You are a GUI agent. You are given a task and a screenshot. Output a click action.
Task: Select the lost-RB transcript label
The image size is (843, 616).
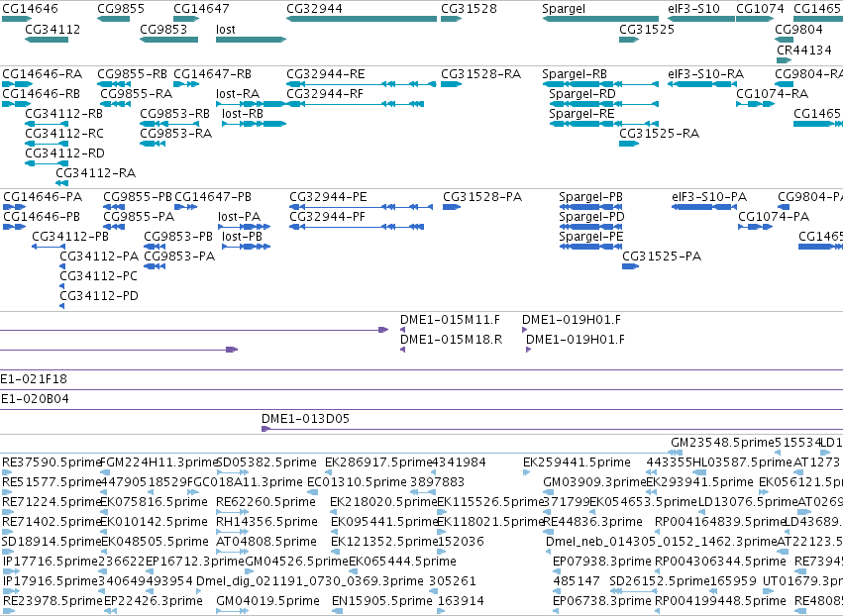243,114
